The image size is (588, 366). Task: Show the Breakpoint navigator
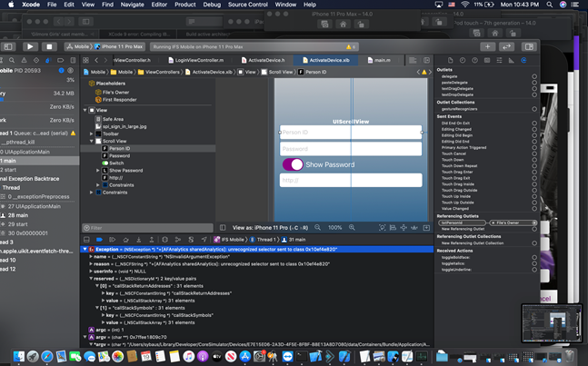click(x=60, y=60)
